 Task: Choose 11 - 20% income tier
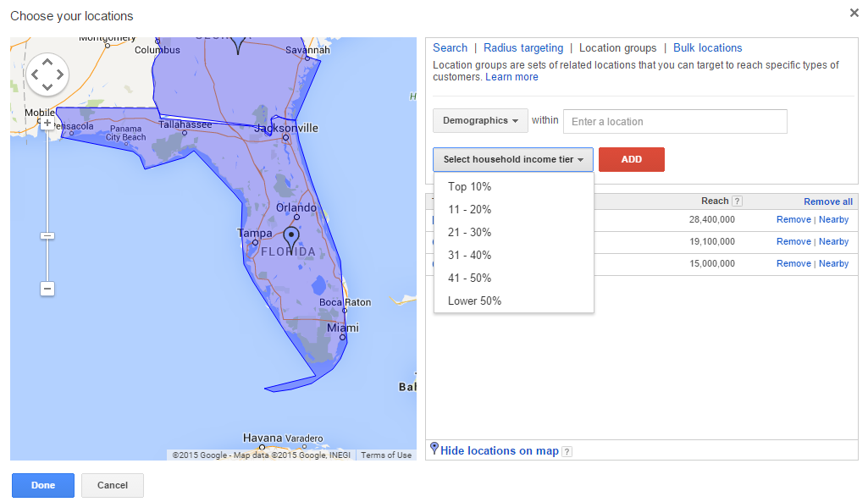coord(514,209)
